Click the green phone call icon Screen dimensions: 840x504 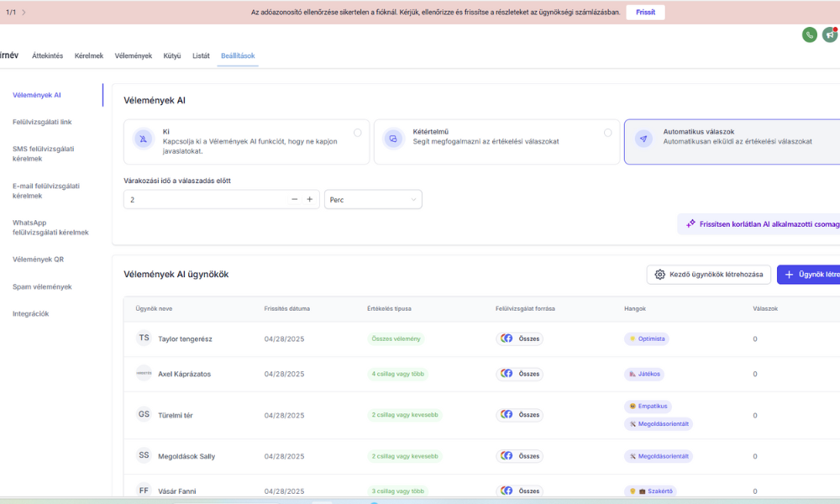(x=809, y=34)
